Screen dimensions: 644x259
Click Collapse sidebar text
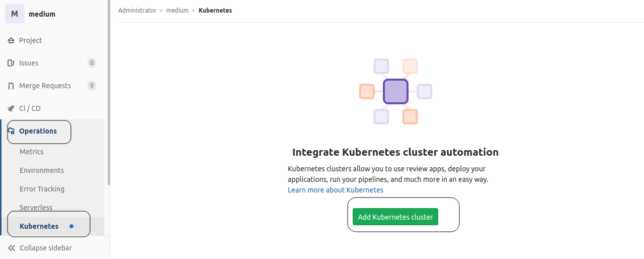[46, 248]
